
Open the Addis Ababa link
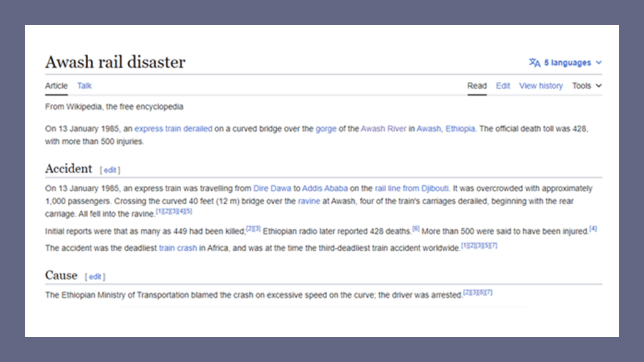[x=325, y=189]
